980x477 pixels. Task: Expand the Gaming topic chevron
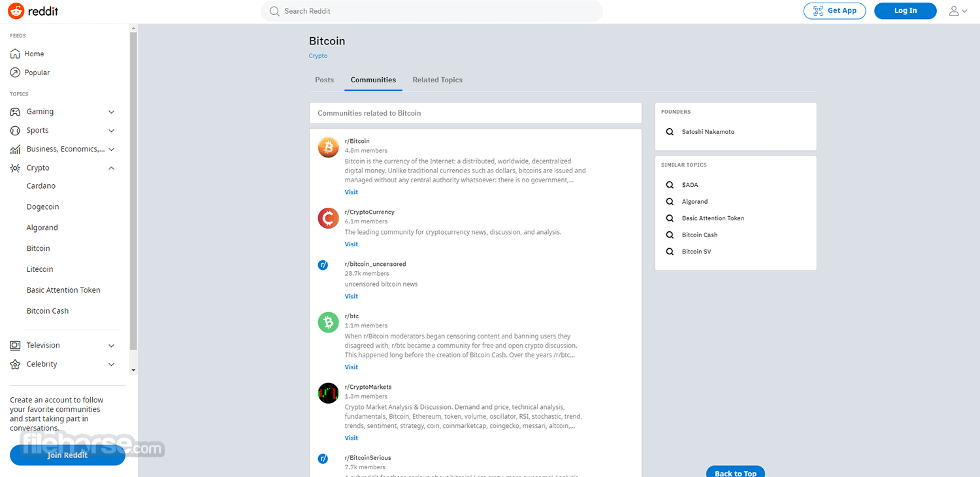click(111, 112)
